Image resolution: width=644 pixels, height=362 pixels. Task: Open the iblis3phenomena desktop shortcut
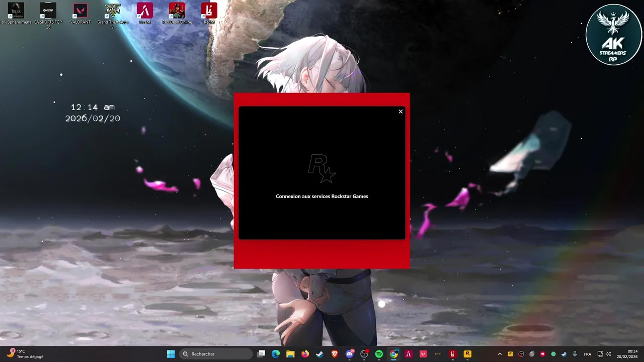click(16, 14)
